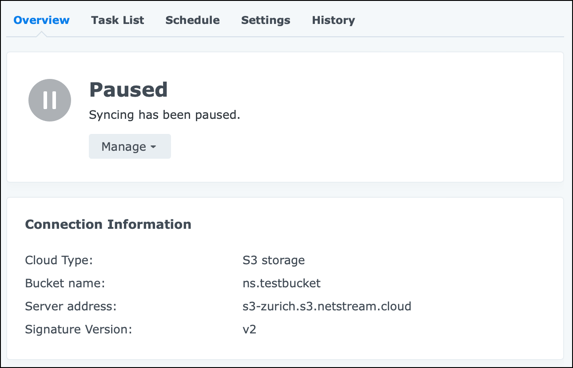Select the 'ns.testbucket' value
Image resolution: width=573 pixels, height=368 pixels.
[x=281, y=283]
